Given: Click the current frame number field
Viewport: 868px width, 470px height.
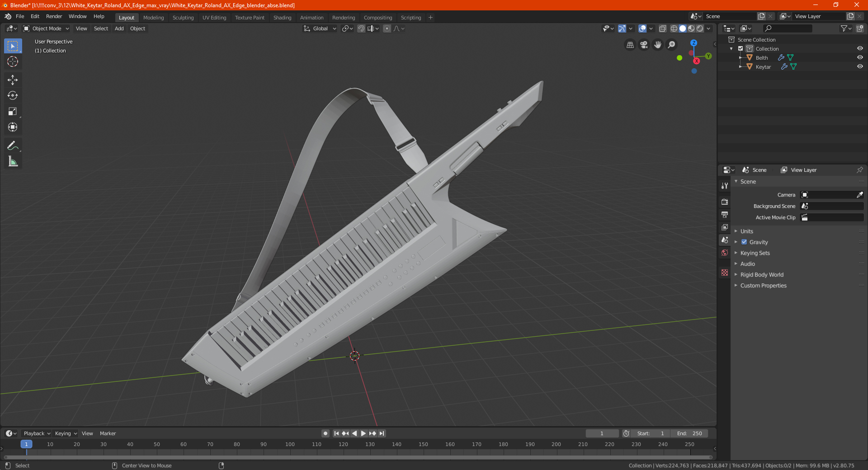Looking at the screenshot, I should coord(602,433).
